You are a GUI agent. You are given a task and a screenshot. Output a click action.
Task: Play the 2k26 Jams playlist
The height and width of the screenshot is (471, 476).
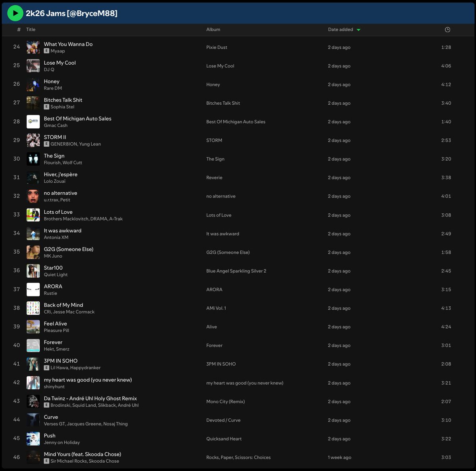(15, 13)
